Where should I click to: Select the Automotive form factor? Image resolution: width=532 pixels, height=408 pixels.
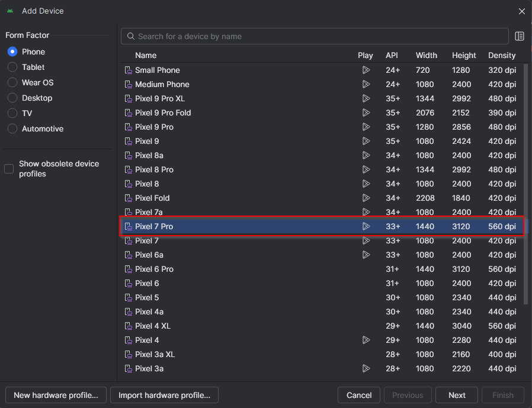point(12,129)
